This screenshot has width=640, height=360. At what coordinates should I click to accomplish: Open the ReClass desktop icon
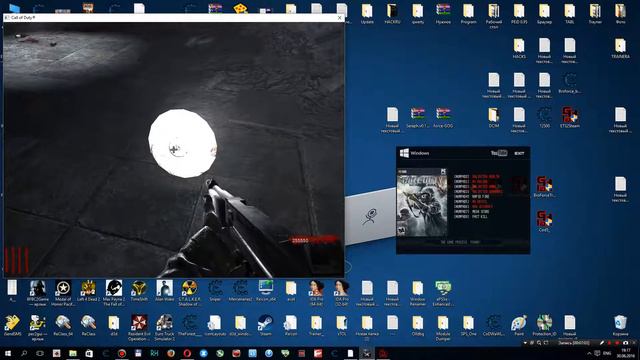[x=88, y=325]
